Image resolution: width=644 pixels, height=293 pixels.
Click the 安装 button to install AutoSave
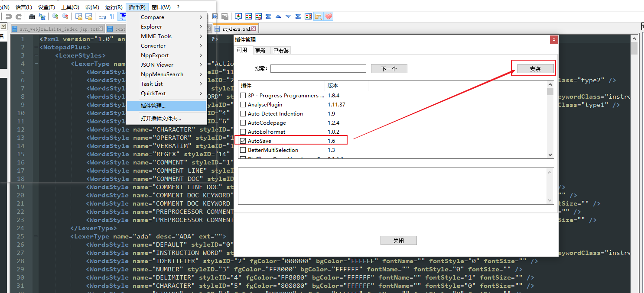534,68
